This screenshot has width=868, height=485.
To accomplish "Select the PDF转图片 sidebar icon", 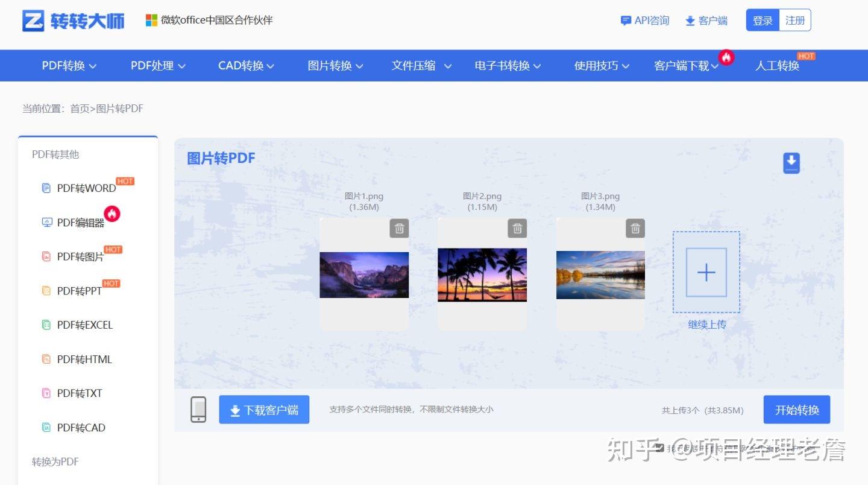I will 46,256.
